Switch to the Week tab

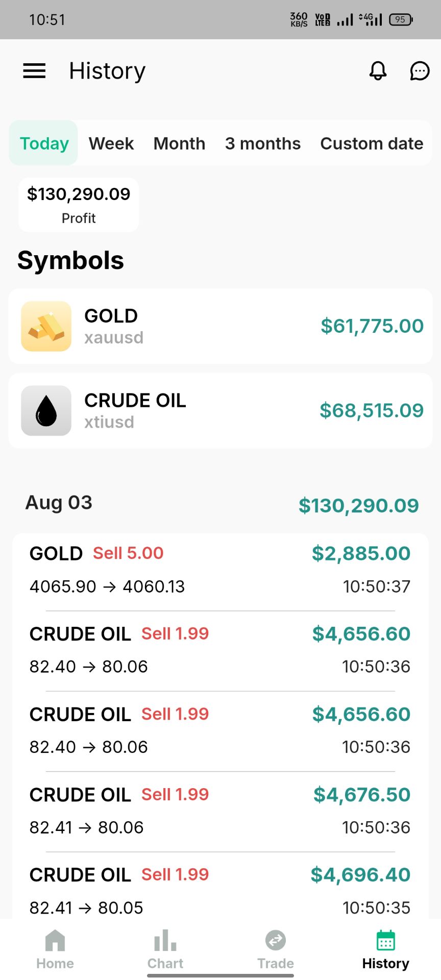pyautogui.click(x=111, y=143)
